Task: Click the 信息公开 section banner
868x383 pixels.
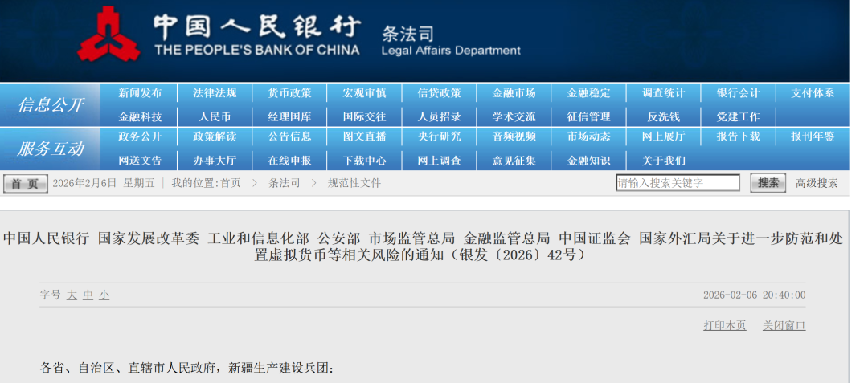Action: point(51,104)
